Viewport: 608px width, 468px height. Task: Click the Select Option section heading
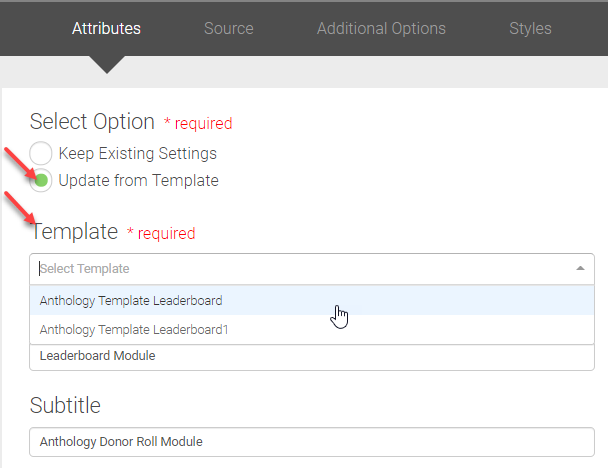[x=92, y=122]
